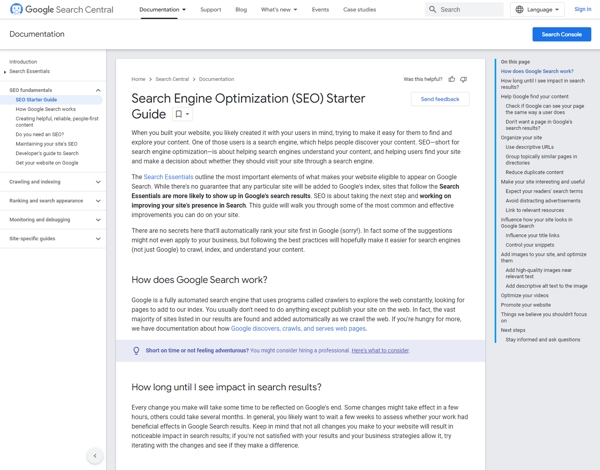Jump to Use descriptive URLs TOC entry

[529, 147]
